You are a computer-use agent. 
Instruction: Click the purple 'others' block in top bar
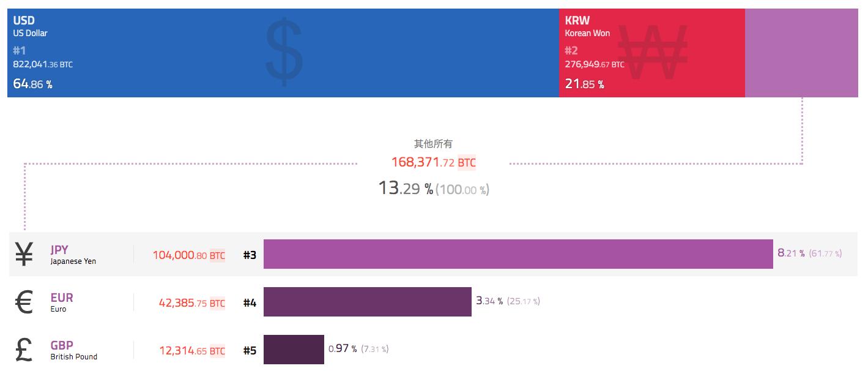pos(801,53)
